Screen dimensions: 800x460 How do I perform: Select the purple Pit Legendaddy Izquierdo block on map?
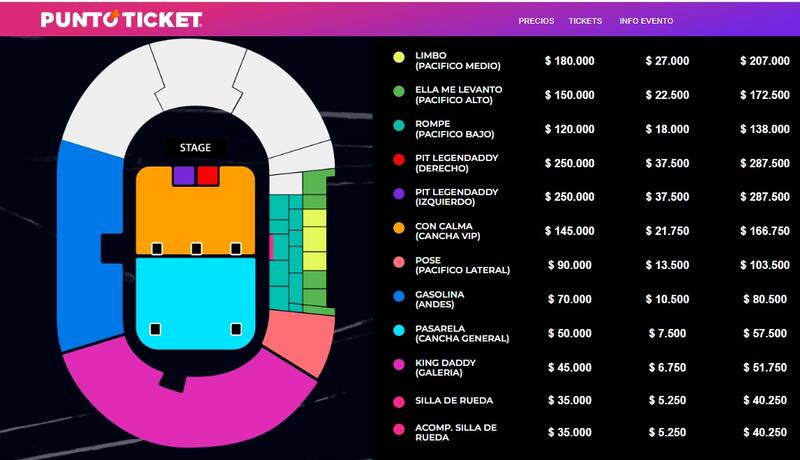point(184,176)
